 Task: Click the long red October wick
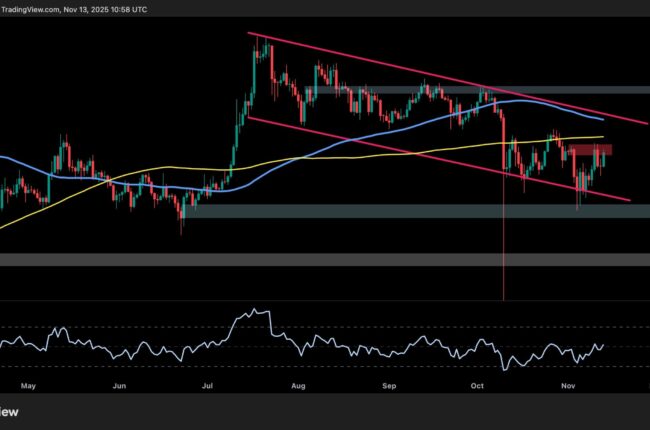(x=503, y=250)
